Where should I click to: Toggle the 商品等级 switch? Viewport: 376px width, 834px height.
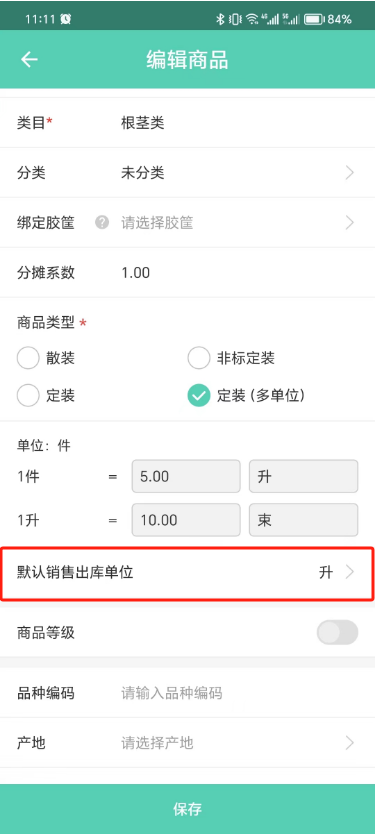pyautogui.click(x=337, y=632)
